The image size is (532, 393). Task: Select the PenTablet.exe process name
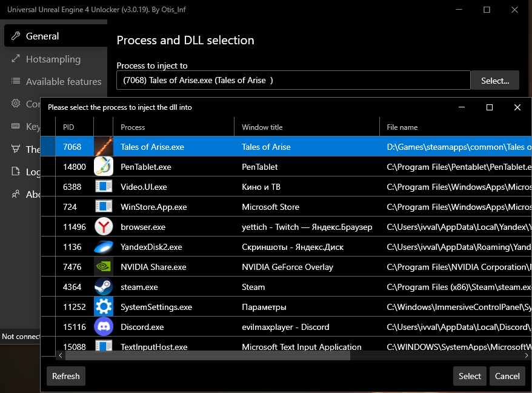point(146,167)
